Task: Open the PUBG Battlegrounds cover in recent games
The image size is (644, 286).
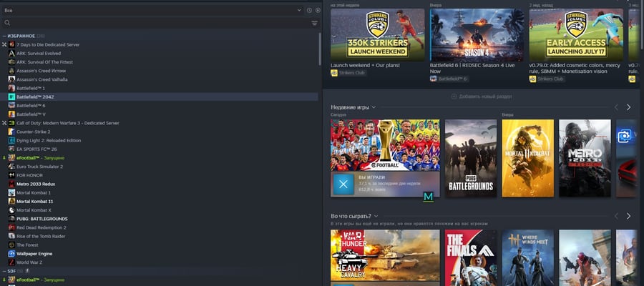Action: 471,159
